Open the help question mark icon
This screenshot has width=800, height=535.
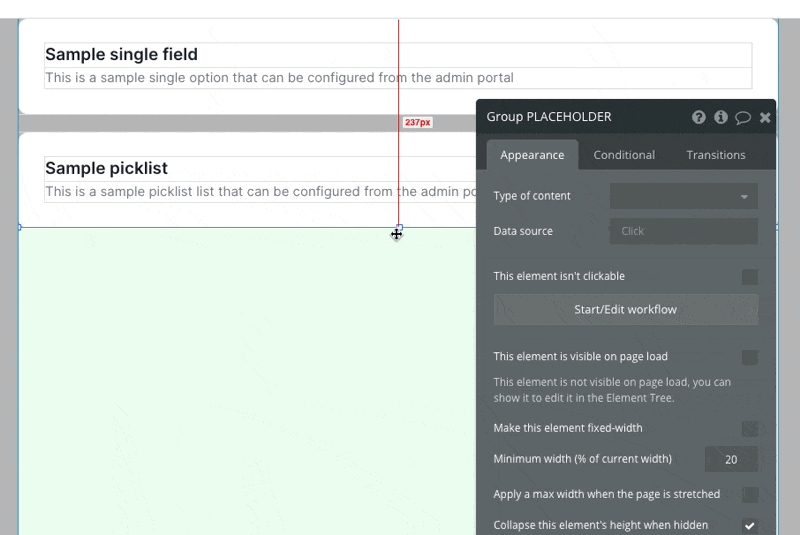click(x=699, y=117)
